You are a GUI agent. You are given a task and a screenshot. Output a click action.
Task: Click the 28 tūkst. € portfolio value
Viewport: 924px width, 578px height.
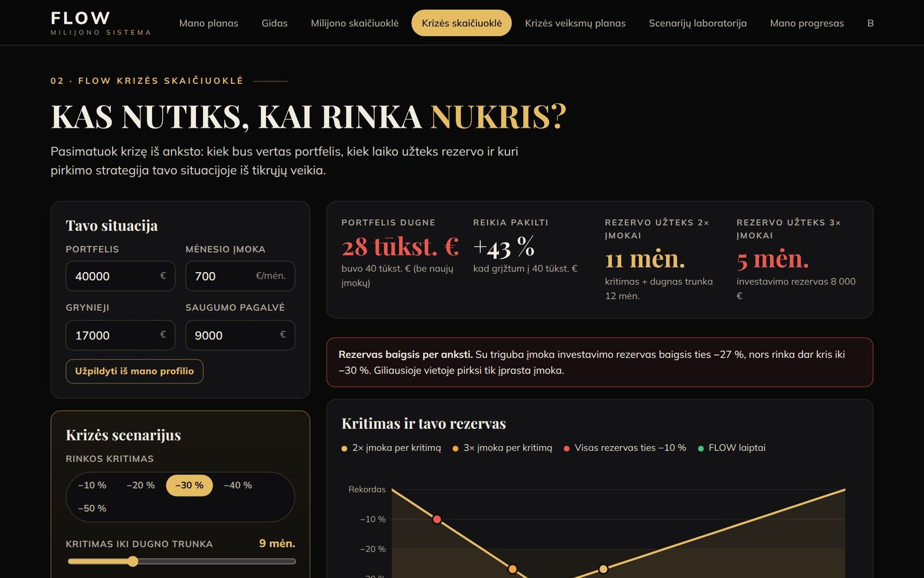click(400, 247)
